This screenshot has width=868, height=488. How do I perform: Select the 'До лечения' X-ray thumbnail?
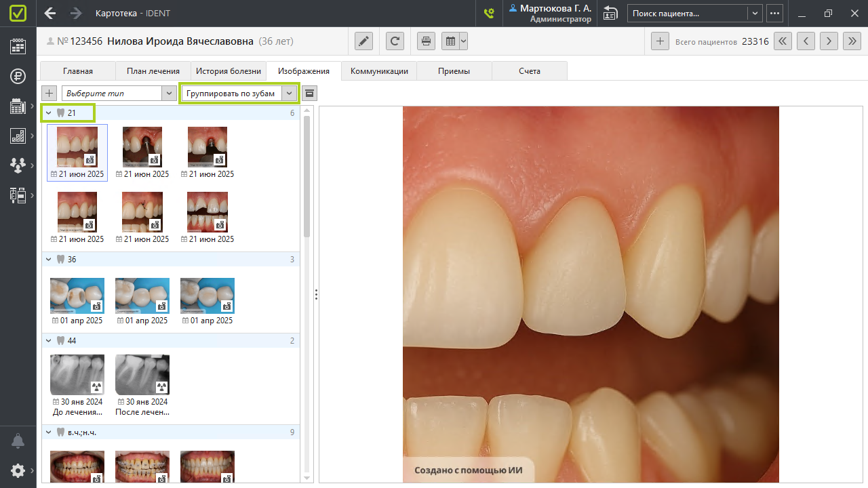pos(77,375)
